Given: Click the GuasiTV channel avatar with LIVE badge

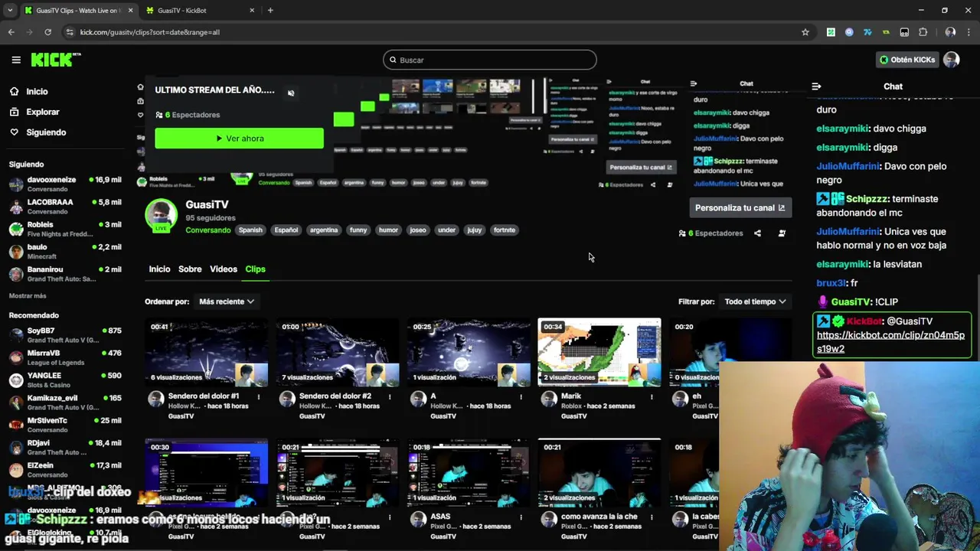Looking at the screenshot, I should (x=162, y=215).
